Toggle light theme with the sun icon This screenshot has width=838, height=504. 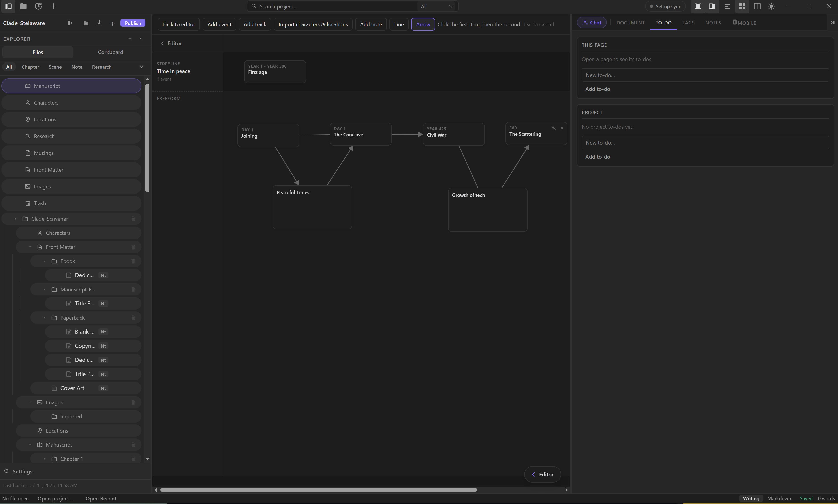[x=771, y=6]
